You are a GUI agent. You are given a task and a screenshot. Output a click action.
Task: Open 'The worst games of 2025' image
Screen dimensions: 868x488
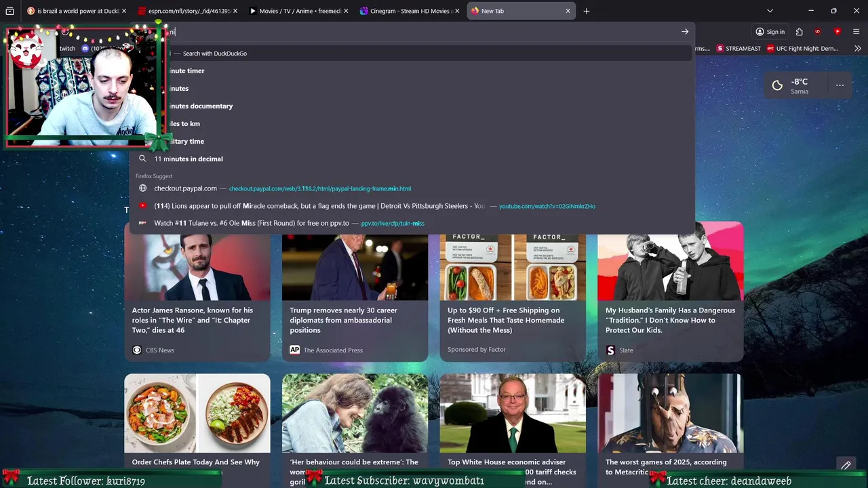(670, 413)
